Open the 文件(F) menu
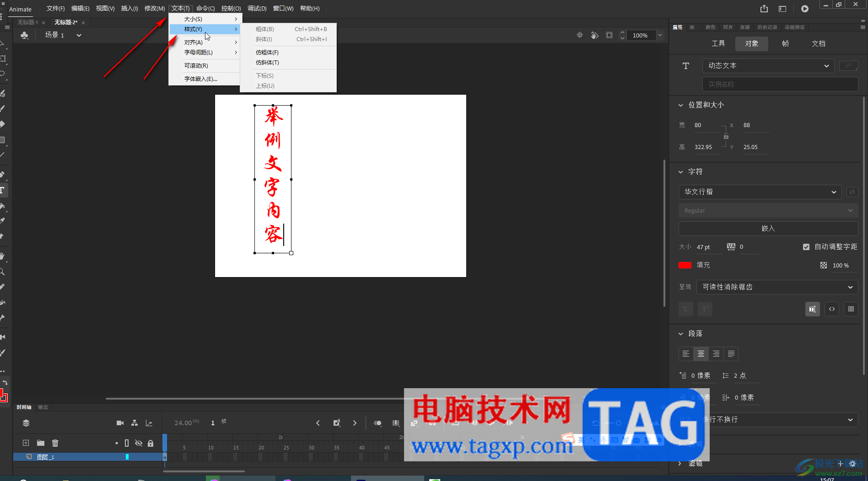 55,9
